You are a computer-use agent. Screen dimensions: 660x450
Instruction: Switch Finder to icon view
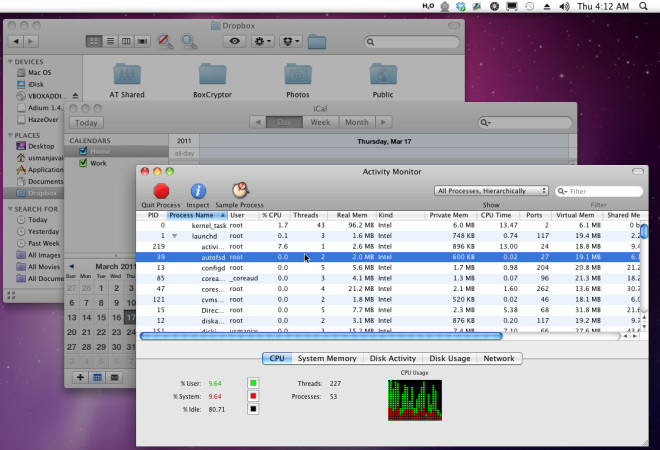coord(94,41)
